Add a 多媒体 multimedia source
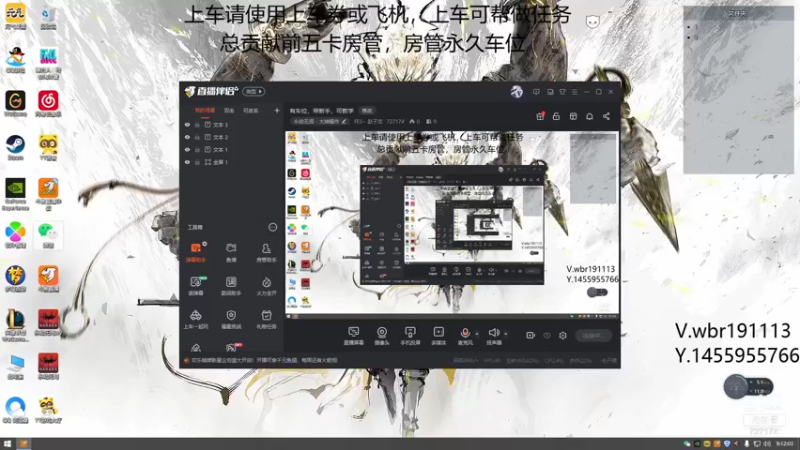The image size is (800, 450). coord(438,336)
